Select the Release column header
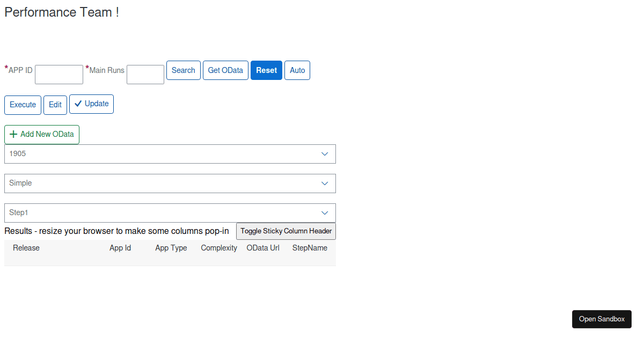This screenshot has width=644, height=338. pyautogui.click(x=26, y=248)
